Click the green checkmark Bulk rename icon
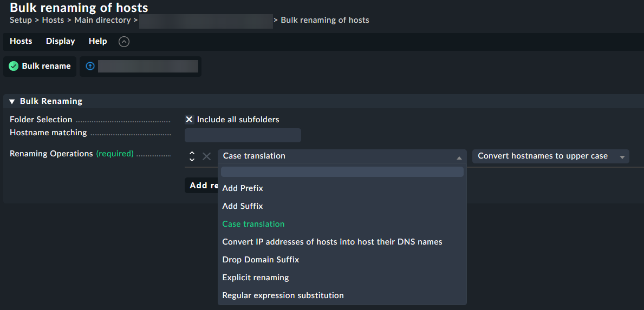 coord(14,66)
